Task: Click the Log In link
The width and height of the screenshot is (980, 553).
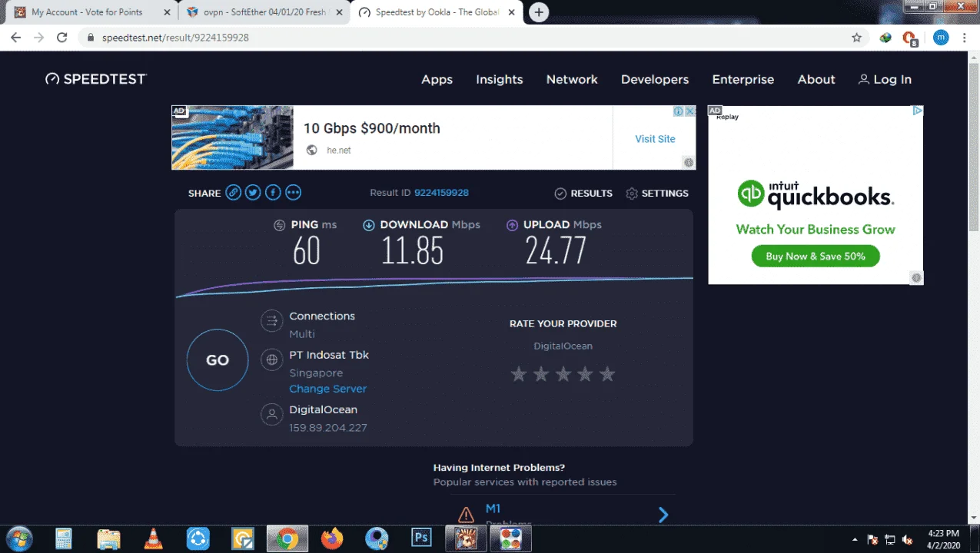Action: pyautogui.click(x=892, y=79)
